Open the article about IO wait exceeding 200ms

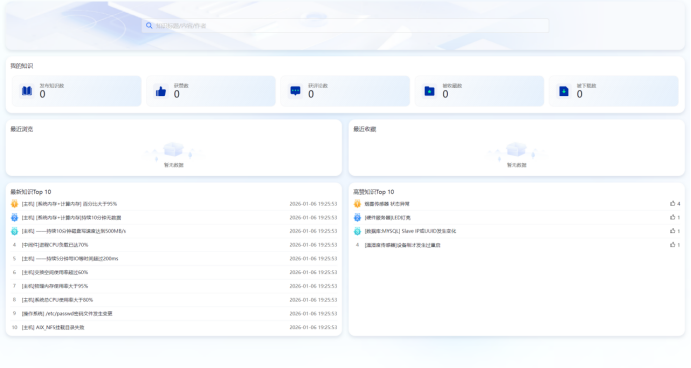tap(70, 259)
